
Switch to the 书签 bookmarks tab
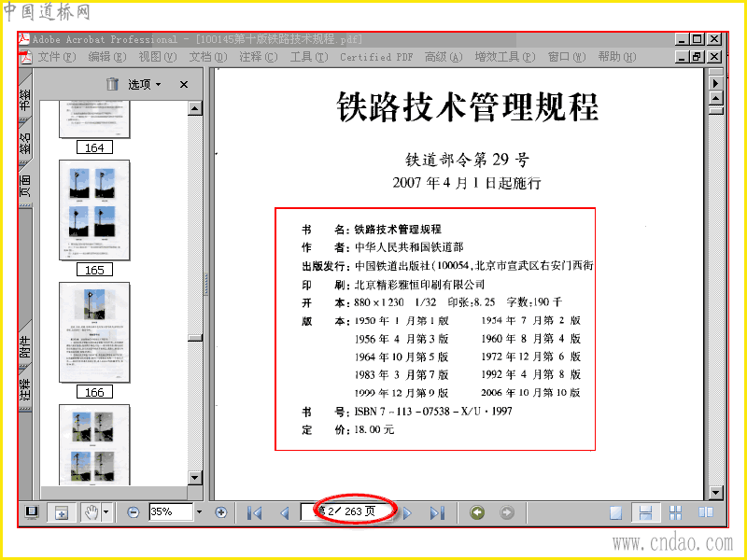[25, 98]
